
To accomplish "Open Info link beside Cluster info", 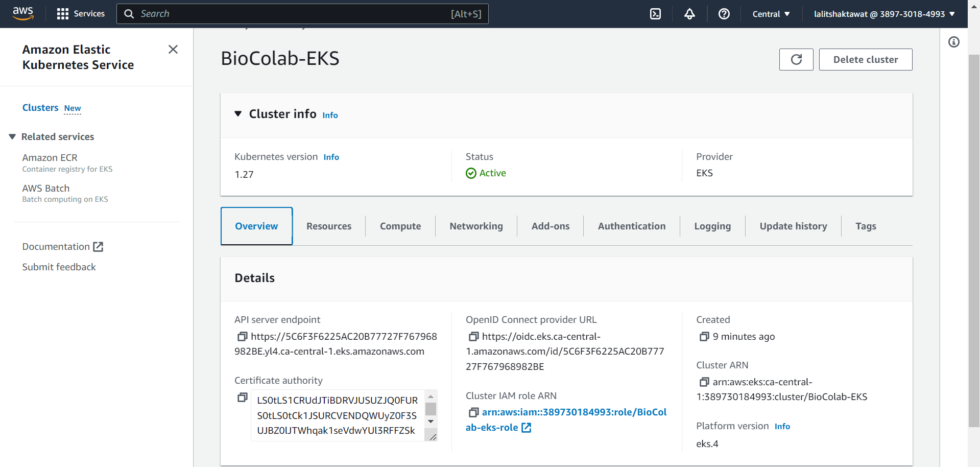I will point(330,115).
